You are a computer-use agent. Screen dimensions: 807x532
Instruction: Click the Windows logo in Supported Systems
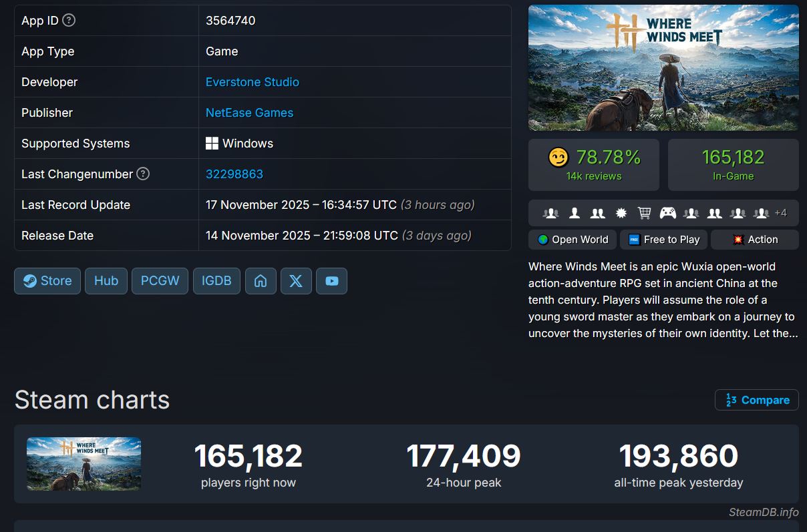pos(212,144)
